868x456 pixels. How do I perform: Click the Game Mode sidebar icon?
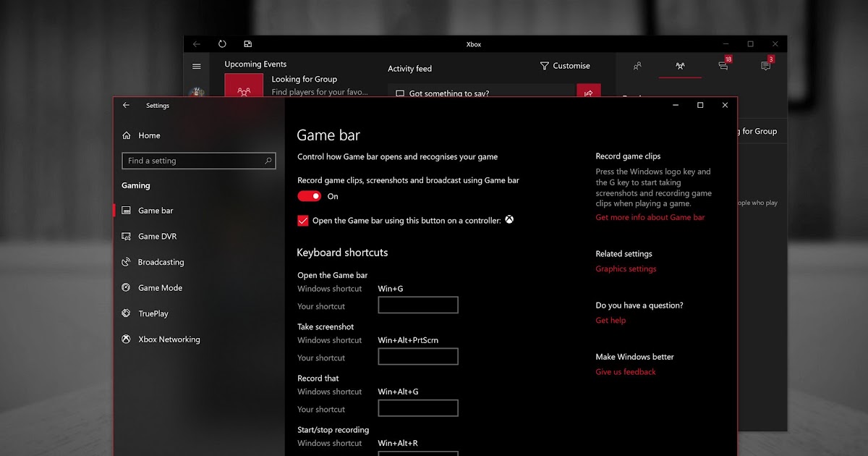[x=127, y=288]
